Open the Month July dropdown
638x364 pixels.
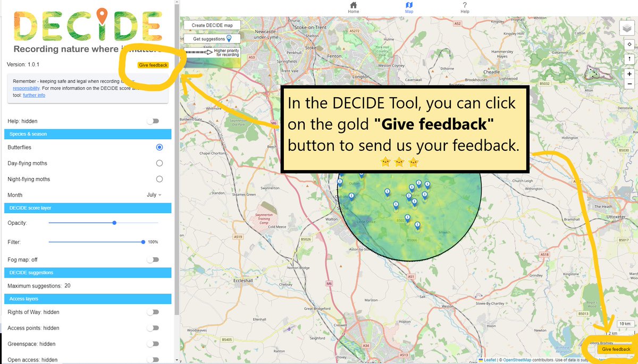(154, 195)
